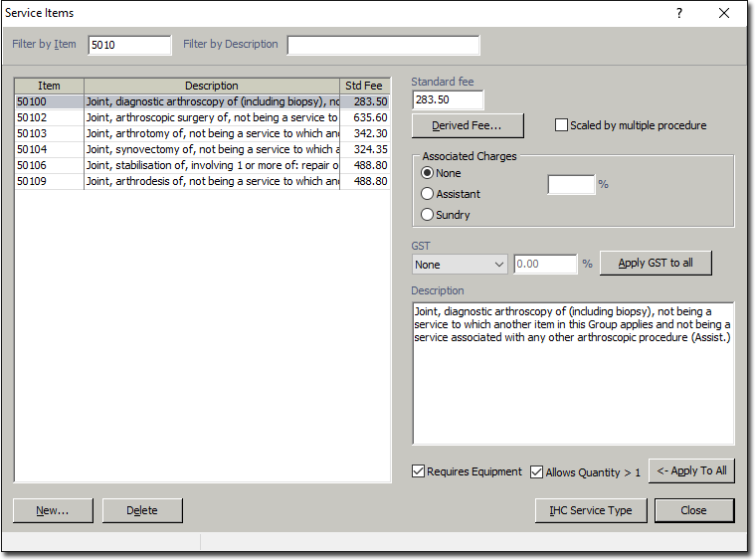Toggle Allows Quantity > 1 checkbox
Viewport: 755px width, 560px height.
[537, 472]
